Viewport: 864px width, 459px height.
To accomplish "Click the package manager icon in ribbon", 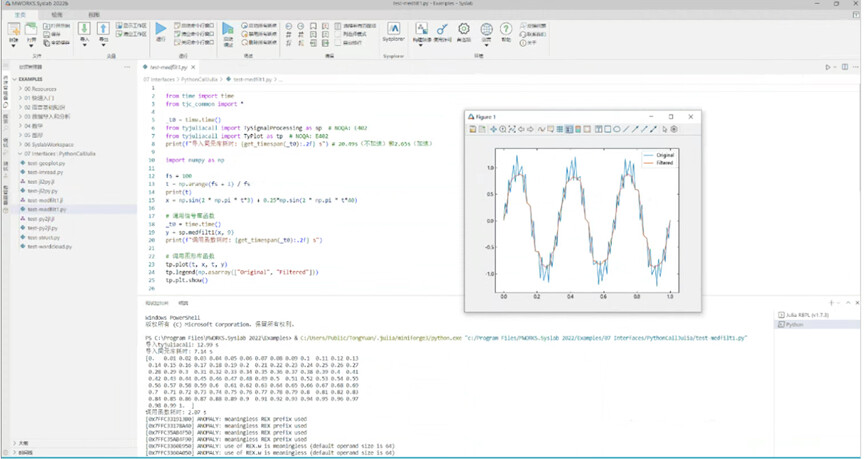I will pos(422,29).
